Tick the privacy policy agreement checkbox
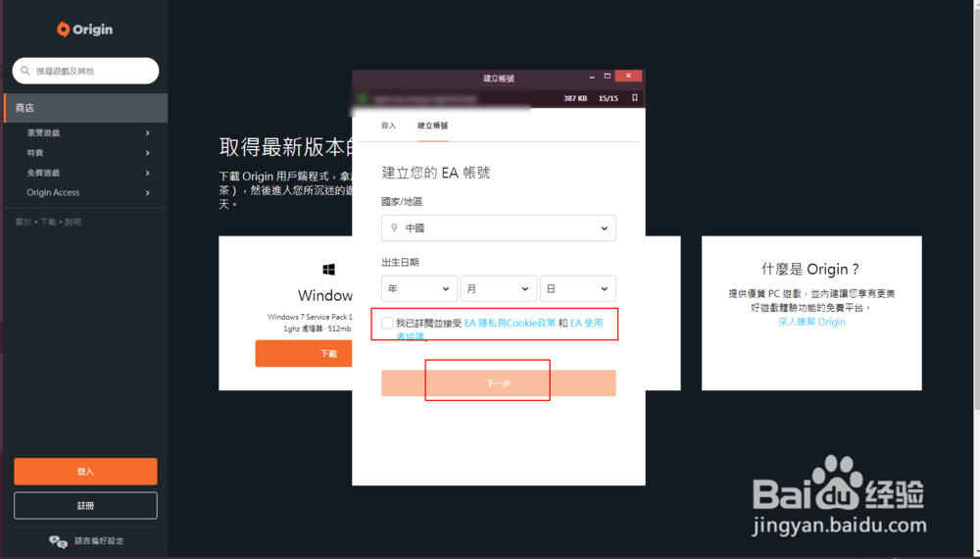Screen dimensions: 980x559 coord(387,323)
